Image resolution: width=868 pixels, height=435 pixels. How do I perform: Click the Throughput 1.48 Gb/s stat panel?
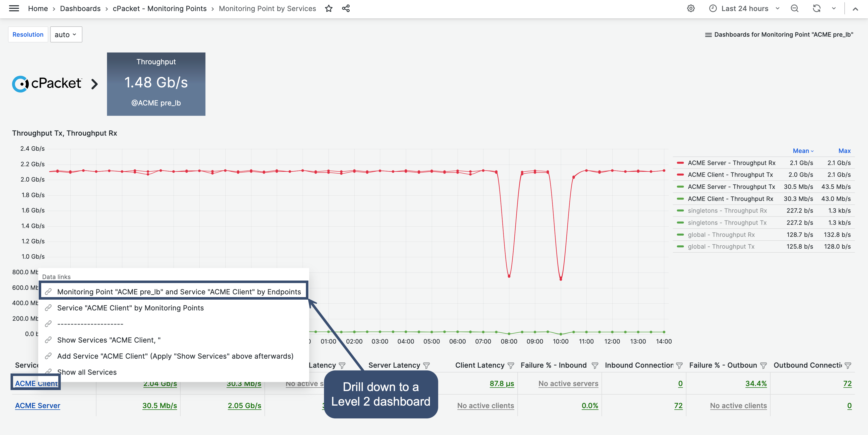tap(156, 84)
